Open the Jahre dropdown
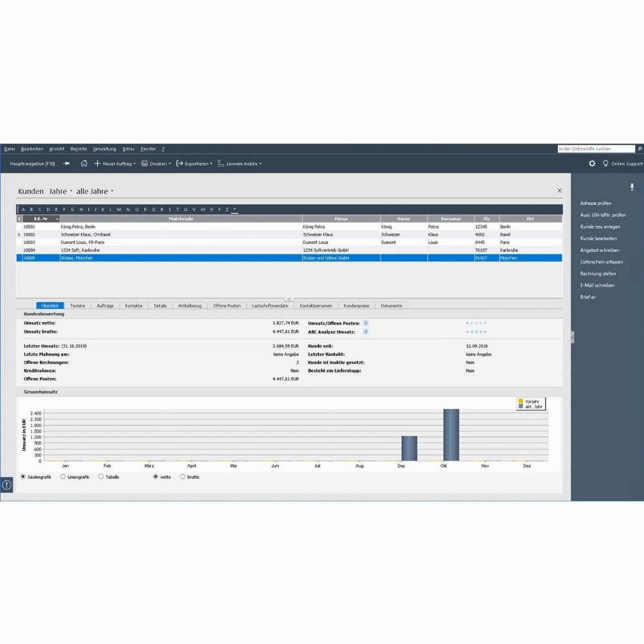The image size is (644, 644). coord(61,191)
